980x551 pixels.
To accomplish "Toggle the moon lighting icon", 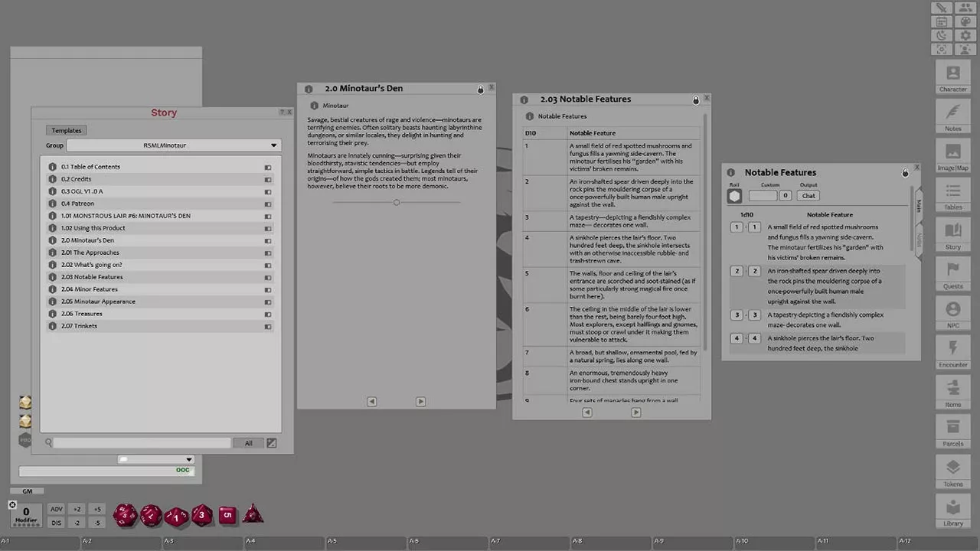I will 942,35.
